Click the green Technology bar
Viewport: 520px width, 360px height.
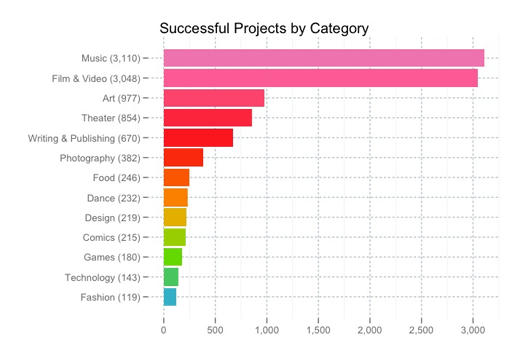[171, 277]
